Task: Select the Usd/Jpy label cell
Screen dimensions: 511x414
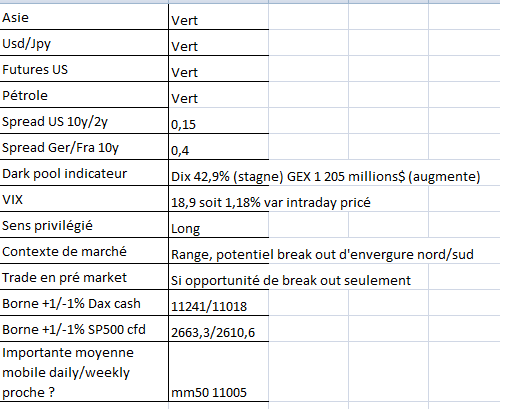Action: pyautogui.click(x=84, y=43)
